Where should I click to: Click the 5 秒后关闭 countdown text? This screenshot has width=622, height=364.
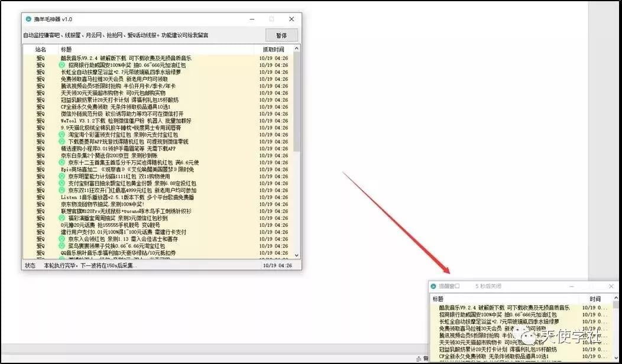coord(488,286)
